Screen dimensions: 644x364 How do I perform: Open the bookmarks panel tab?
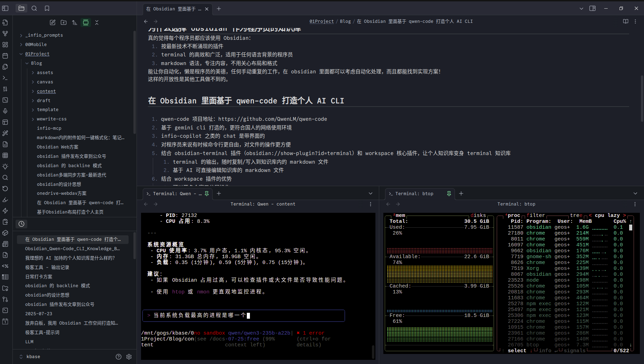47,8
